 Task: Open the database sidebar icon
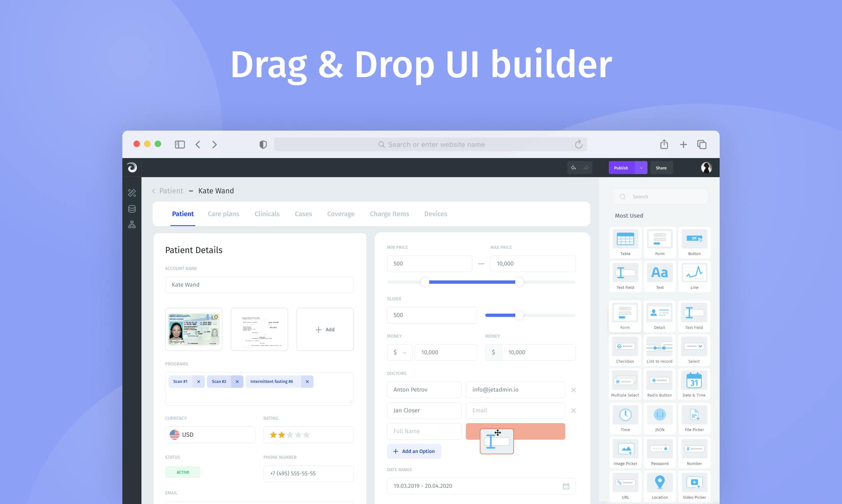[132, 209]
